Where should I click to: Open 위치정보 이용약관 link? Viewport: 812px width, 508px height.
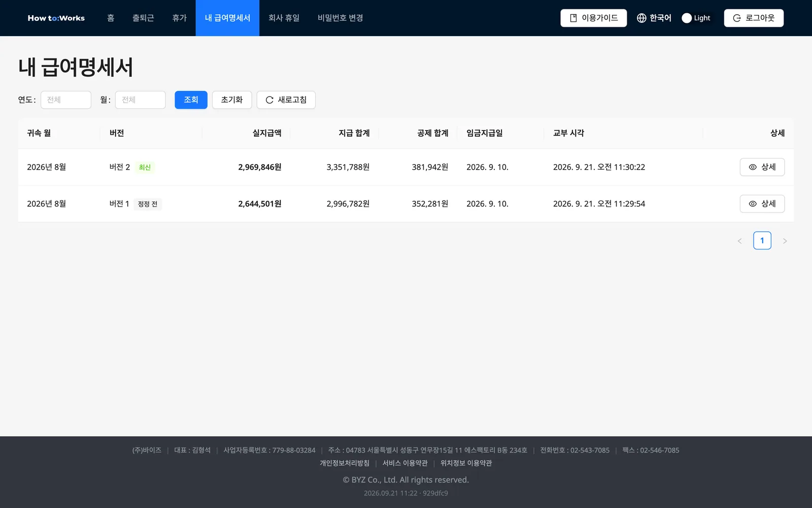click(x=466, y=463)
